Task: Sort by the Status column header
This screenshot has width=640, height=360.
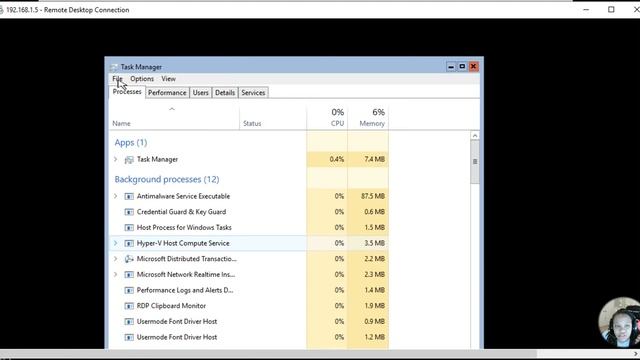Action: 252,123
